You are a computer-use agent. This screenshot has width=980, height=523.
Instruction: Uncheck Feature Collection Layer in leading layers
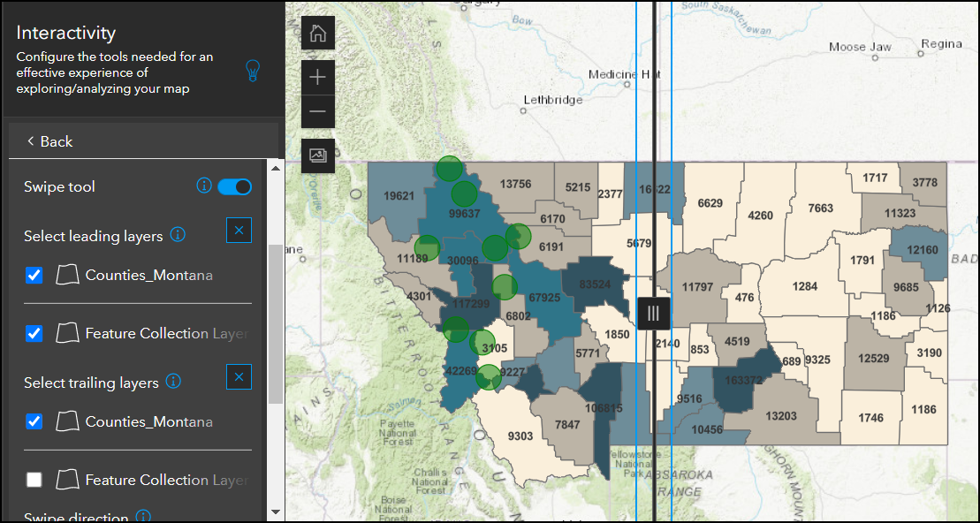(x=34, y=334)
